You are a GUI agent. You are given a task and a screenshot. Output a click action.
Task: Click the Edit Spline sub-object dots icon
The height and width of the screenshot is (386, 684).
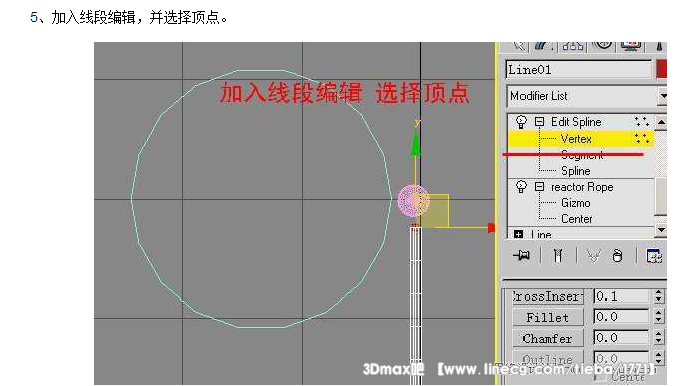coord(642,122)
